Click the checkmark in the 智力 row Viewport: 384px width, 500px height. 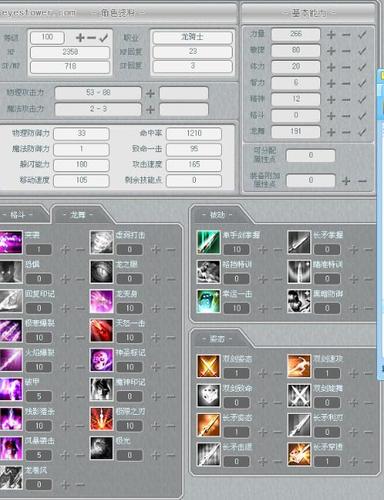point(362,83)
